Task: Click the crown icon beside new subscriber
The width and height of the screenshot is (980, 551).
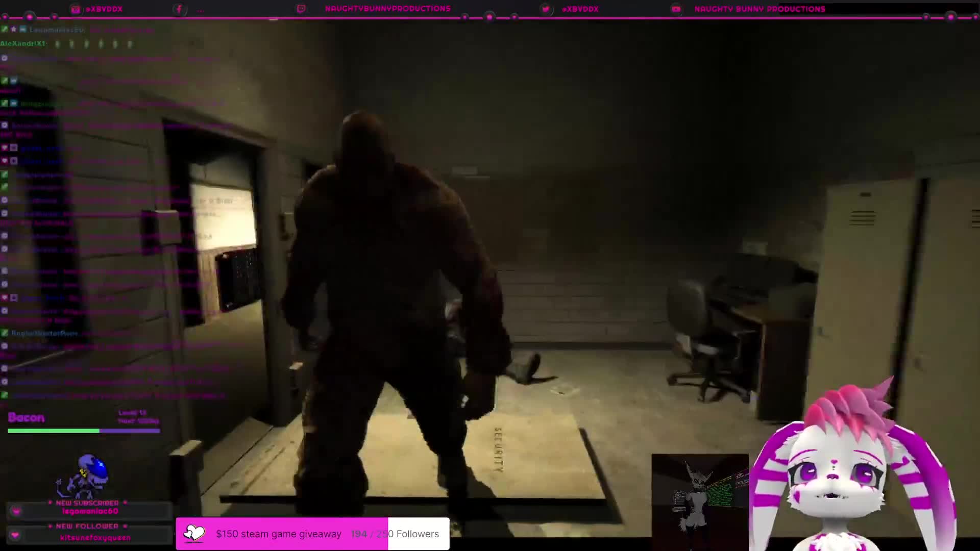Action: (16, 511)
